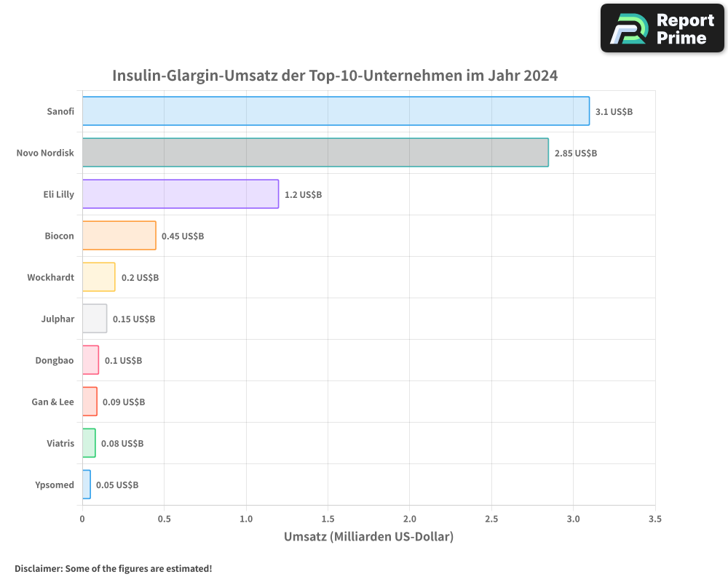Click the Biocon bar
This screenshot has height=582, width=728.
coord(120,236)
